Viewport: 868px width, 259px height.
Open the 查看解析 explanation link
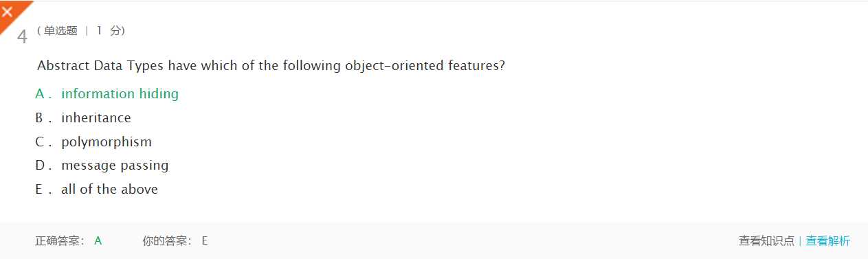pos(828,240)
